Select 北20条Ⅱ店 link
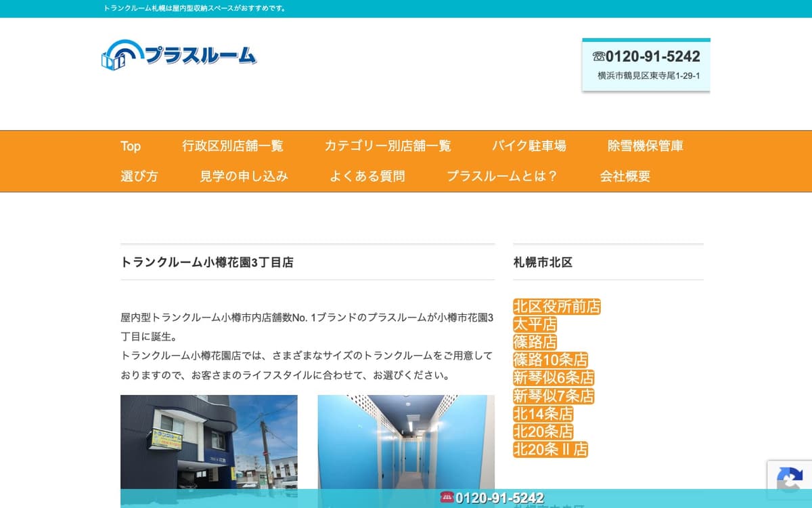The image size is (812, 508). [551, 449]
